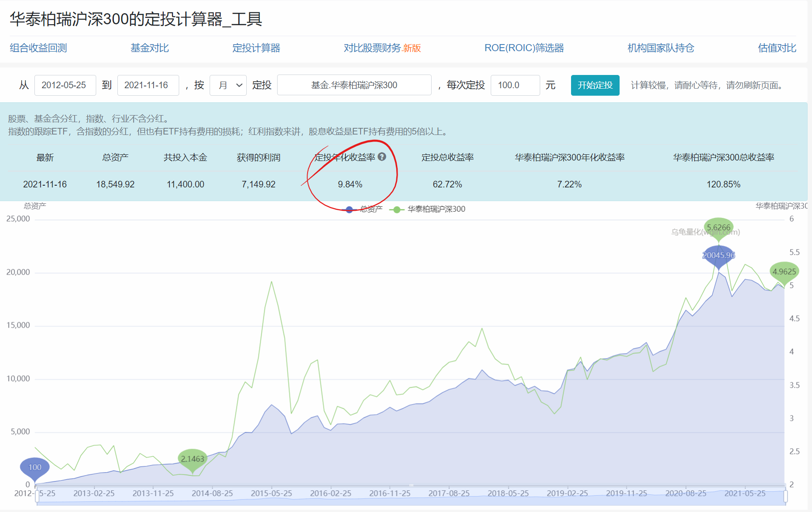The image size is (812, 512).
Task: Switch to the 定投计算器 tab
Action: pyautogui.click(x=256, y=48)
